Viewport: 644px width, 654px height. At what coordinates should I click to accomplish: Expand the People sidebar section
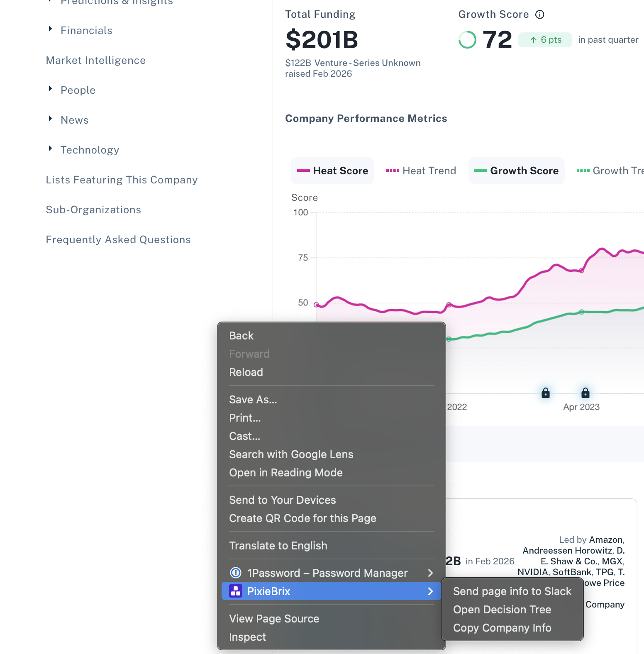(50, 89)
